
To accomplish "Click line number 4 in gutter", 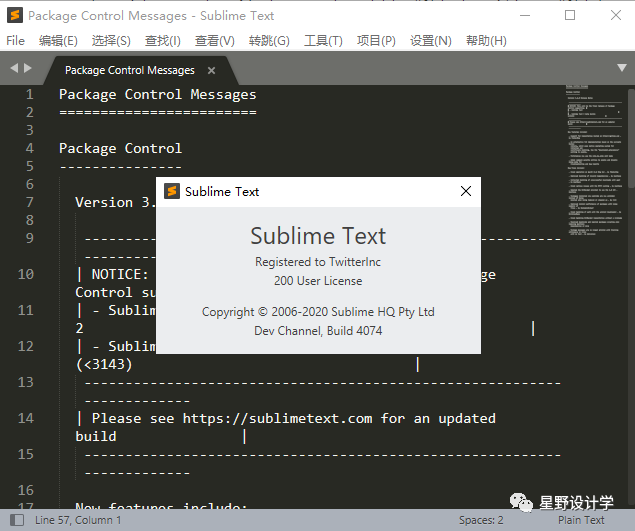I will pyautogui.click(x=29, y=148).
